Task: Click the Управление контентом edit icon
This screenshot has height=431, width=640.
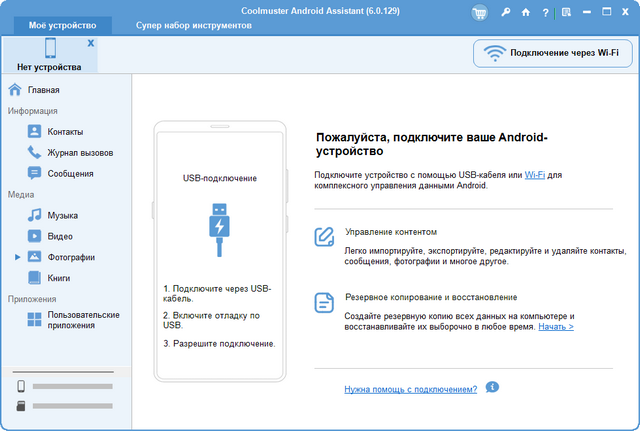Action: click(324, 237)
